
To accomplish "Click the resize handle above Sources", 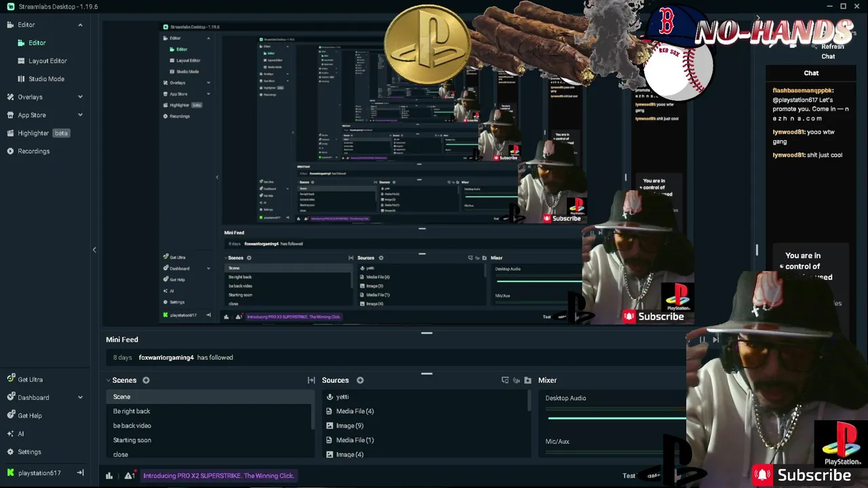I will pyautogui.click(x=427, y=373).
